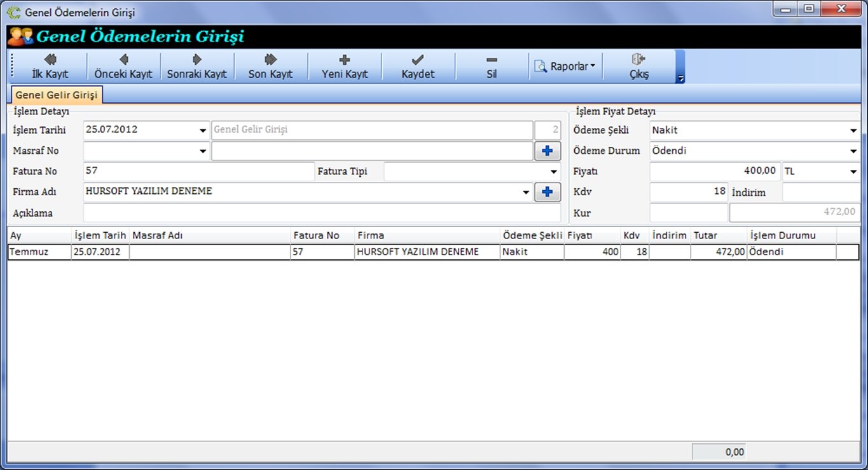Image resolution: width=868 pixels, height=470 pixels.
Task: Change the TL currency dropdown
Action: (x=853, y=172)
